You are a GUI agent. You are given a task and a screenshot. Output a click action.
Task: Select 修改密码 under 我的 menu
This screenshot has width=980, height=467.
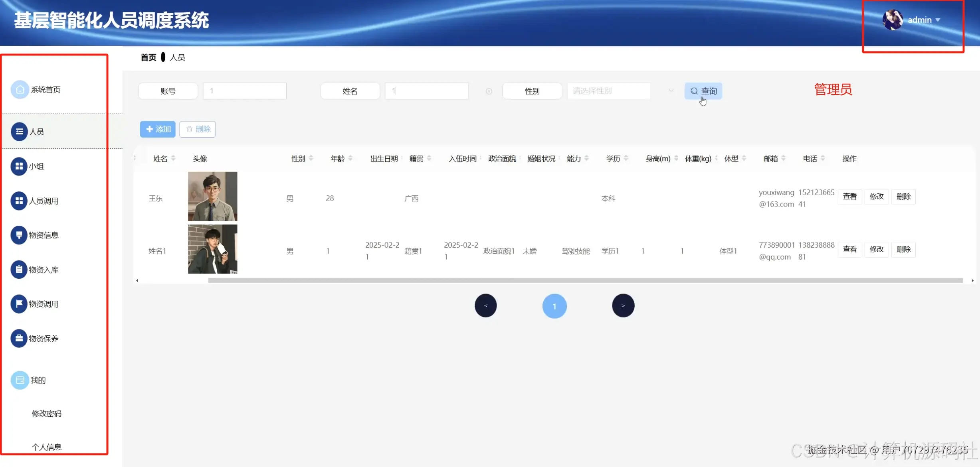pyautogui.click(x=46, y=414)
